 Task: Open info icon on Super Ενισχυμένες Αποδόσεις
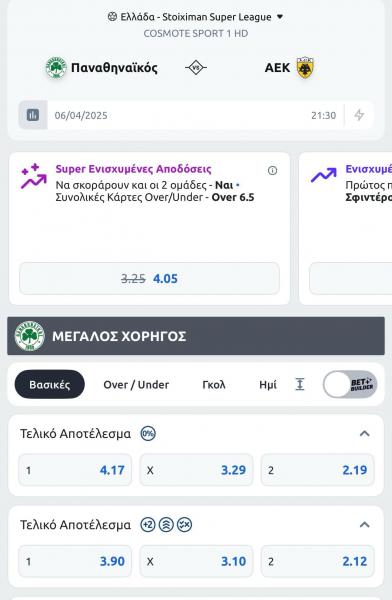pos(272,170)
